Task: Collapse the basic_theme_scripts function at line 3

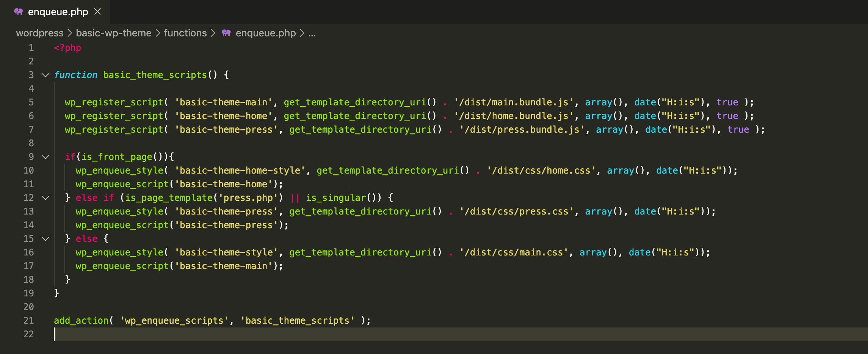Action: 45,75
